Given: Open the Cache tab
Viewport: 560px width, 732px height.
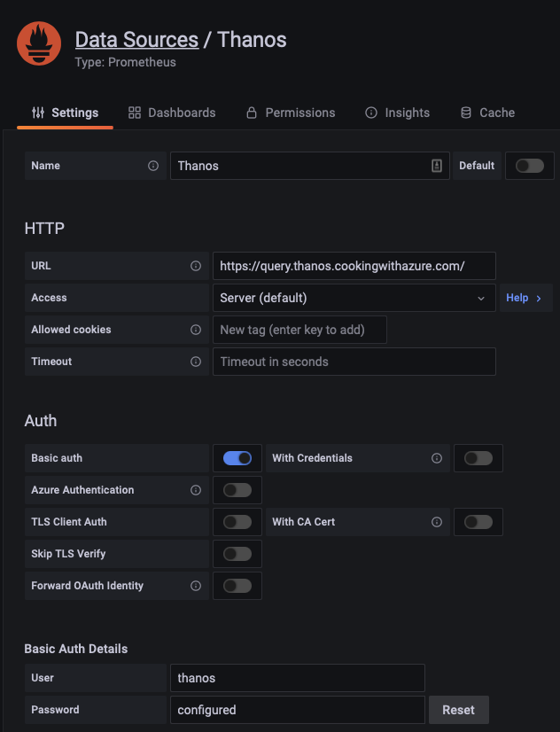Looking at the screenshot, I should point(487,113).
